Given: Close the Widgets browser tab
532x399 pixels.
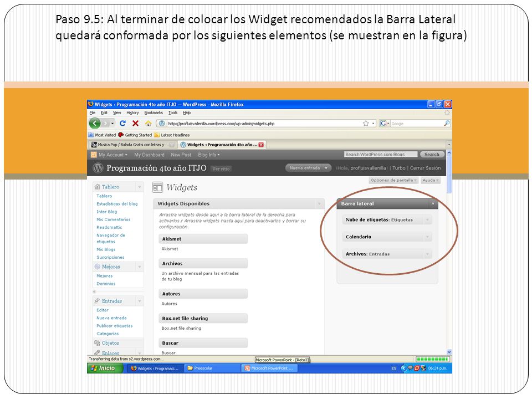Looking at the screenshot, I should [x=261, y=145].
